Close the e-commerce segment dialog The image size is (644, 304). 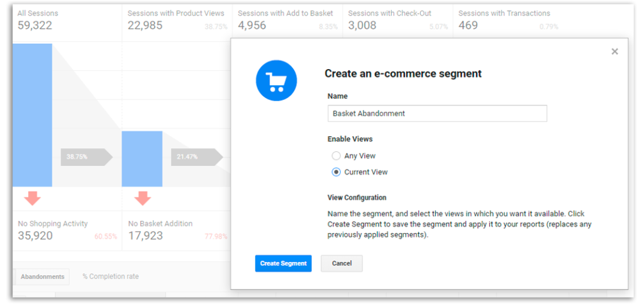point(614,52)
